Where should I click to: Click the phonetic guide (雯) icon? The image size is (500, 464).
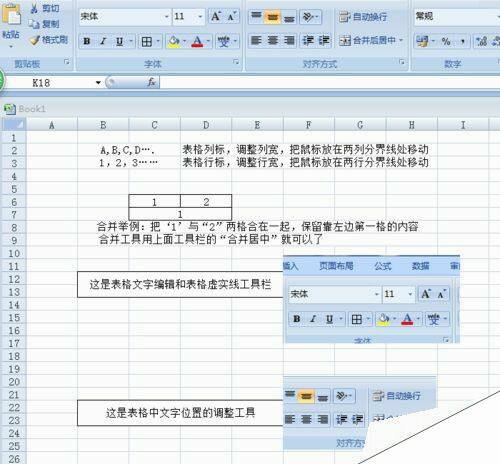pyautogui.click(x=223, y=42)
